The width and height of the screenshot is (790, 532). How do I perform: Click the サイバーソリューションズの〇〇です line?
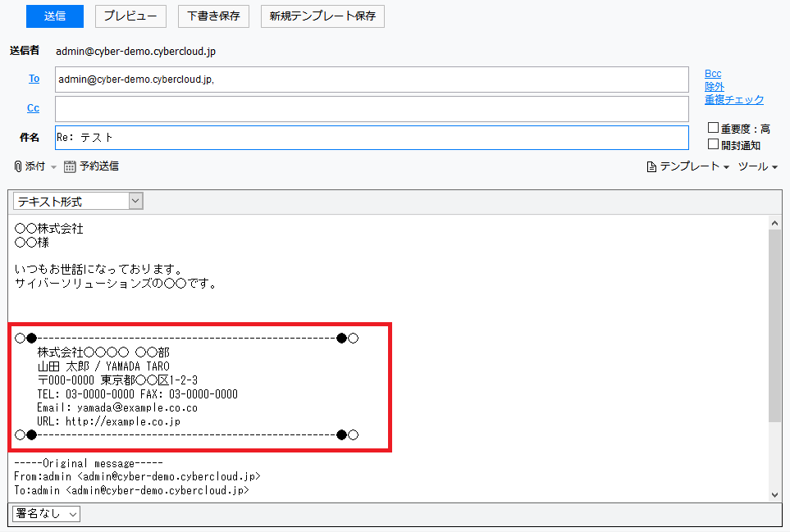click(116, 284)
